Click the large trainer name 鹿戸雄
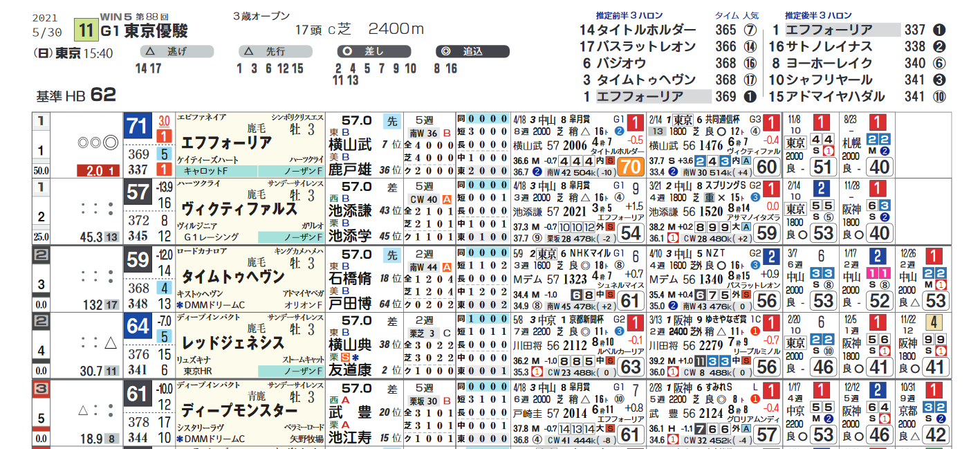This screenshot has width=980, height=449. click(x=350, y=169)
